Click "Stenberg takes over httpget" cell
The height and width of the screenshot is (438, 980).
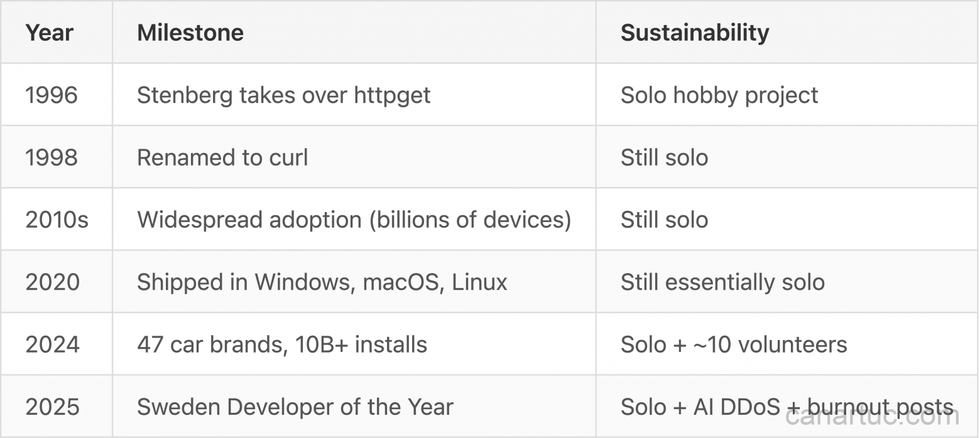[x=283, y=95]
